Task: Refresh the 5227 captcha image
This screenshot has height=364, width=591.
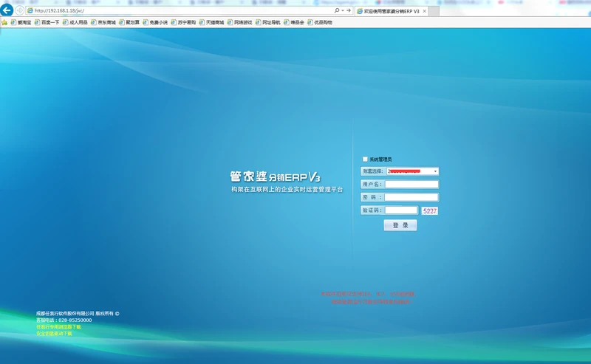Action: pos(430,211)
